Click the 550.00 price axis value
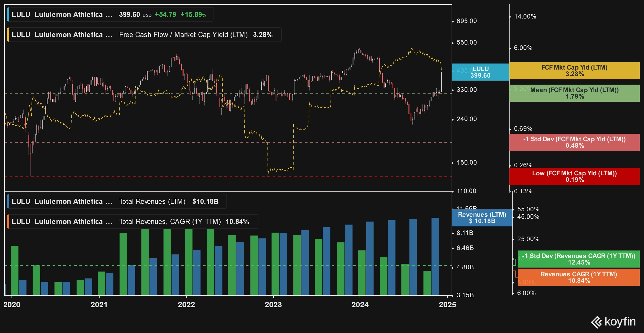The width and height of the screenshot is (644, 333). [x=467, y=42]
